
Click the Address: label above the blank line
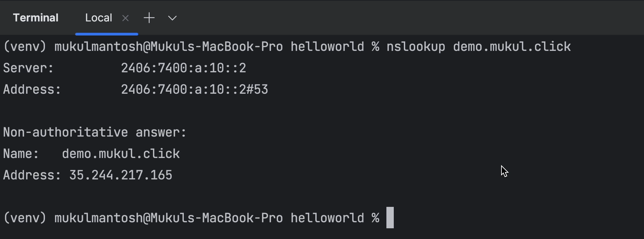(32, 90)
